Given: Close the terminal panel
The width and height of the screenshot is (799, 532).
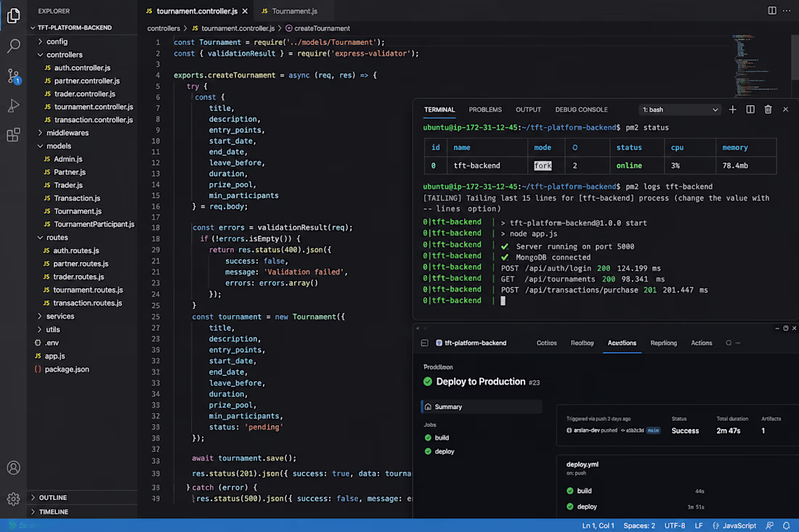Looking at the screenshot, I should [785, 110].
